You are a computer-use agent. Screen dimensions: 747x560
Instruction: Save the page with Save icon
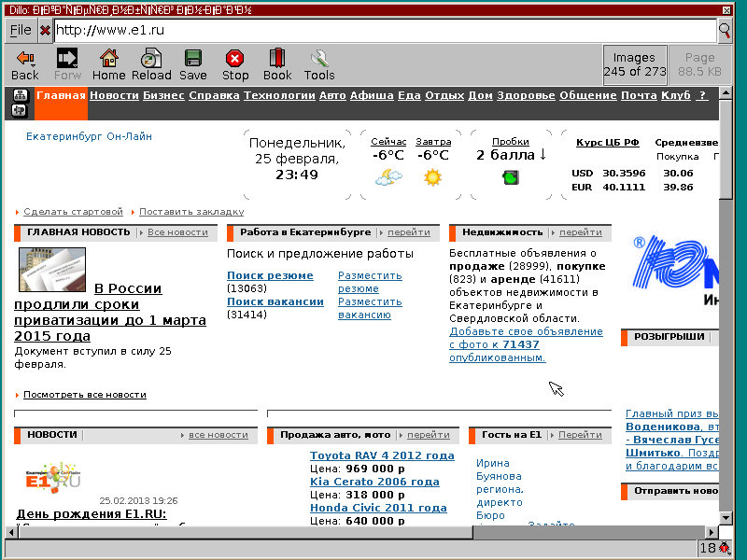pos(193,64)
